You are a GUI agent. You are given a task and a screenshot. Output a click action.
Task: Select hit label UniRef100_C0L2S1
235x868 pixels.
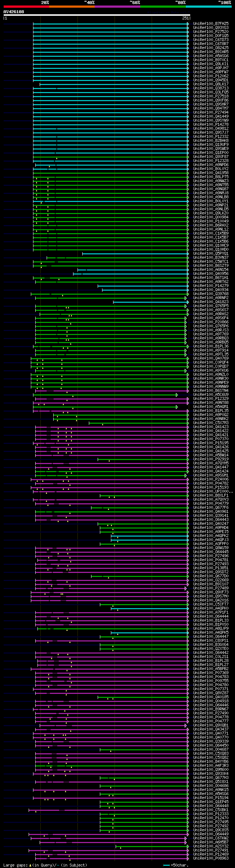point(211,656)
